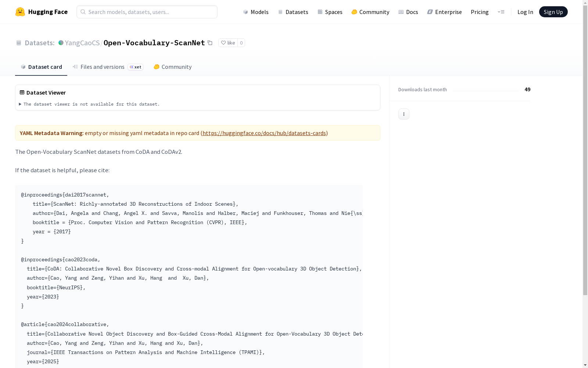Click 'YAML Metadata Warning' text
588x368 pixels.
(51, 133)
